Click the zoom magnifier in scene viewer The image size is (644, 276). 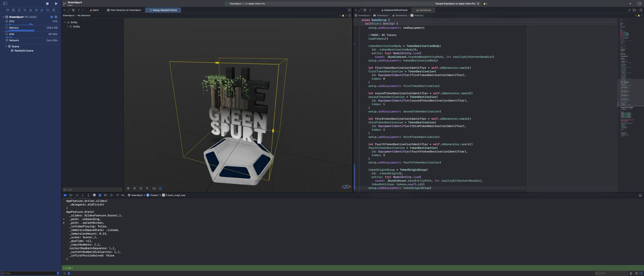click(x=147, y=188)
